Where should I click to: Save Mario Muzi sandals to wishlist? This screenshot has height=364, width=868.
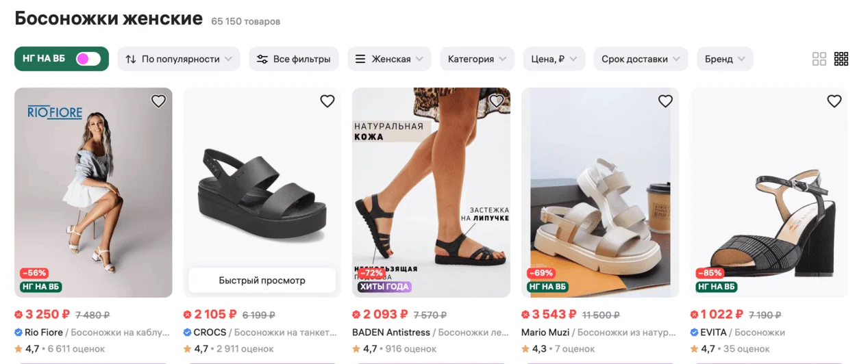pyautogui.click(x=665, y=101)
